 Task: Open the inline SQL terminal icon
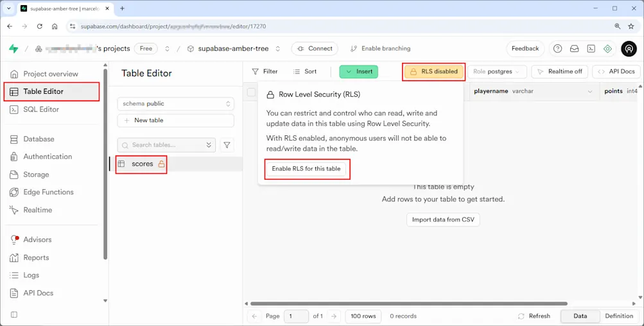click(591, 48)
